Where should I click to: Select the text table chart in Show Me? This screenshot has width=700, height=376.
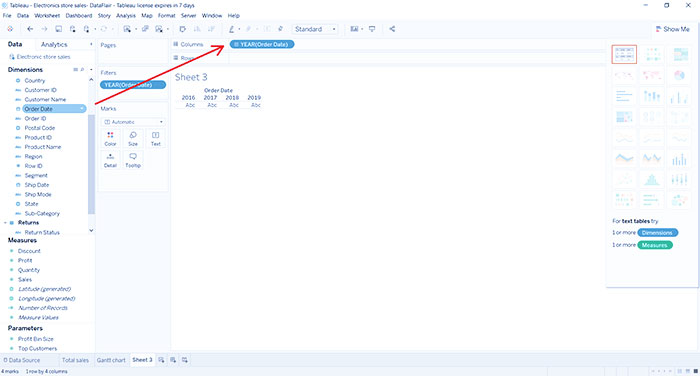(x=624, y=54)
